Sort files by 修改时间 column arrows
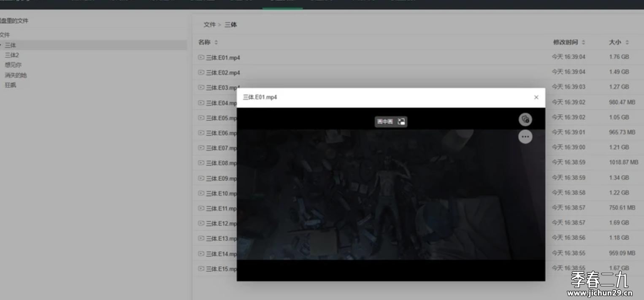This screenshot has width=644, height=300. pos(584,42)
